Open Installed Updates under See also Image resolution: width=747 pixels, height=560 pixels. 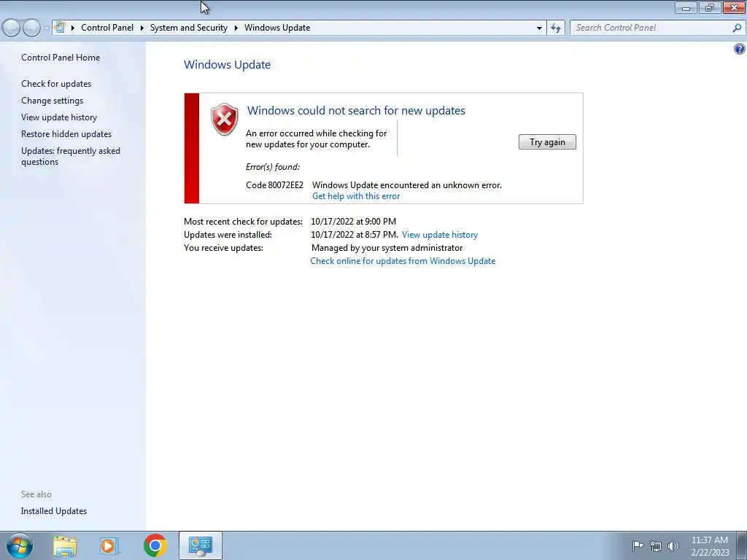[54, 511]
